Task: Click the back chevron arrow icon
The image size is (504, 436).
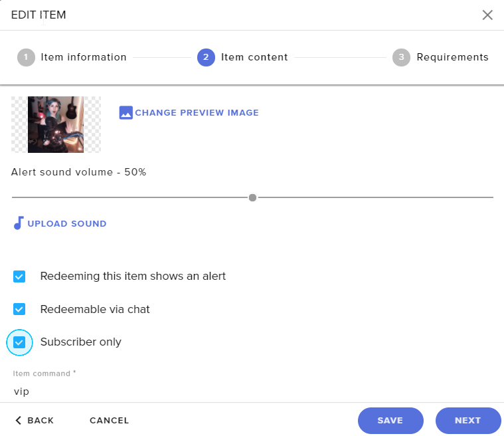Action: point(19,420)
